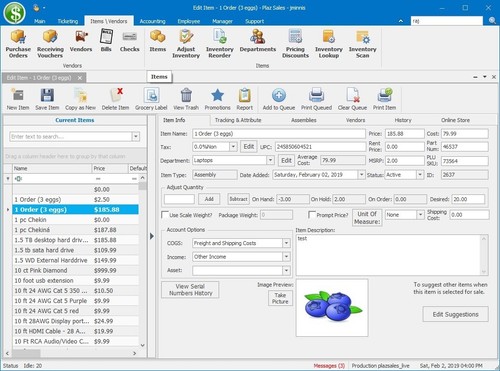Screen dimensions: 500x371
Task: Click Edit Suggestions button
Action: [x=455, y=314]
